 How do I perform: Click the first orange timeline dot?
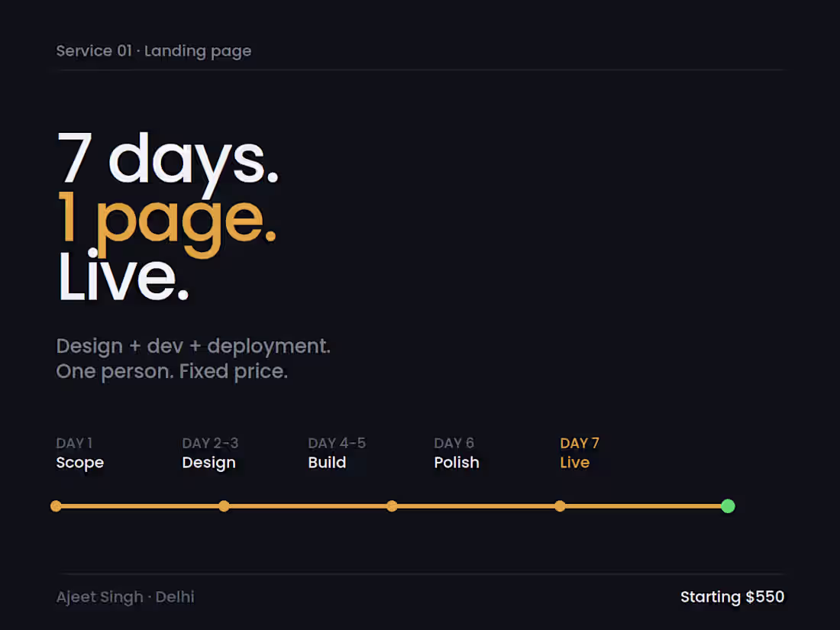coord(56,506)
